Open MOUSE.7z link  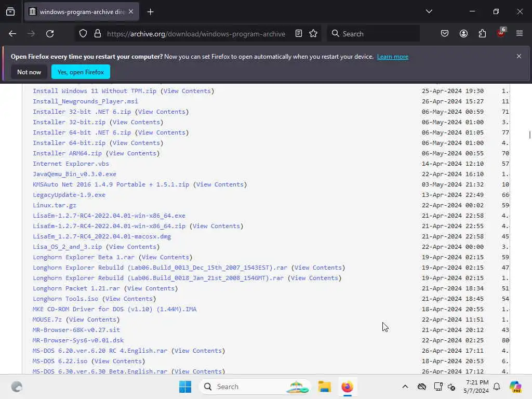47,320
